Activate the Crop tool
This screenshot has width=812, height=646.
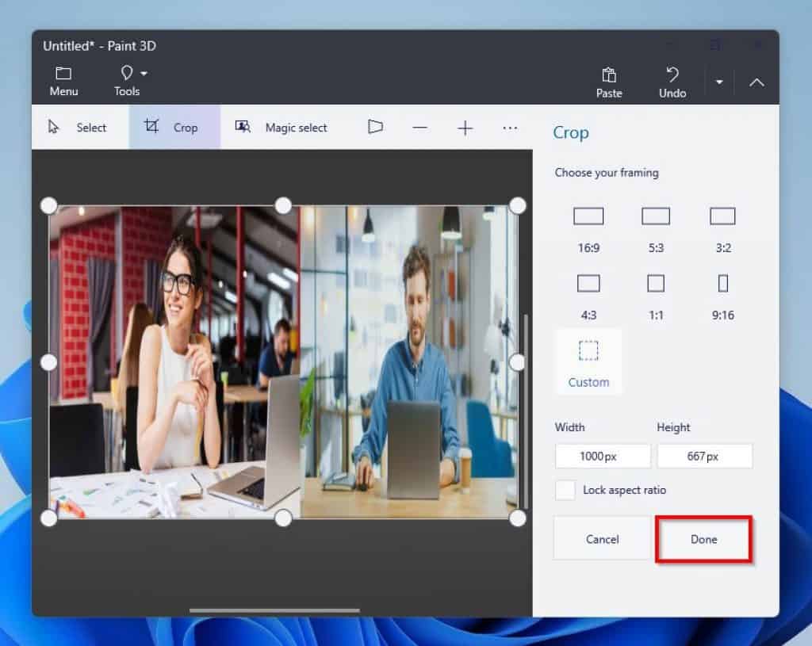[174, 128]
